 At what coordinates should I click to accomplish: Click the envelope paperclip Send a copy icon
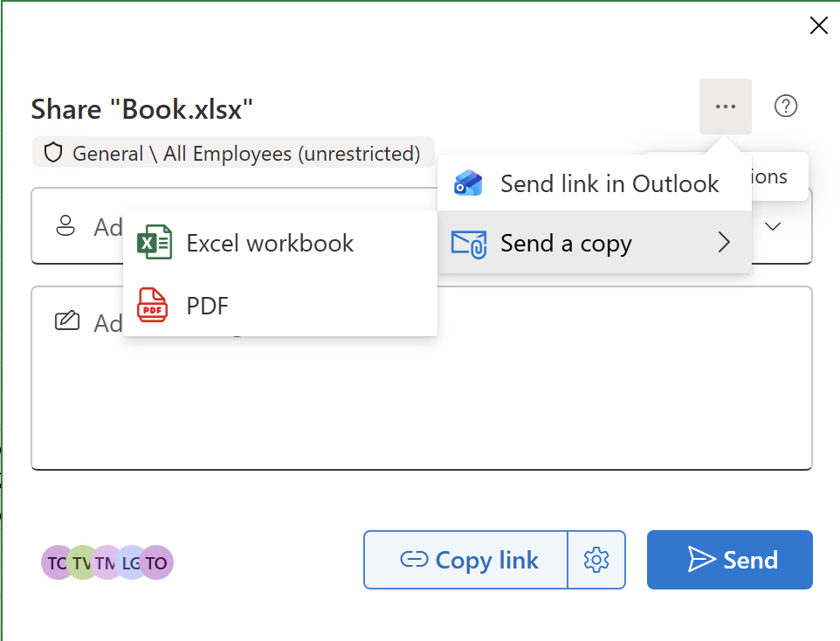469,245
